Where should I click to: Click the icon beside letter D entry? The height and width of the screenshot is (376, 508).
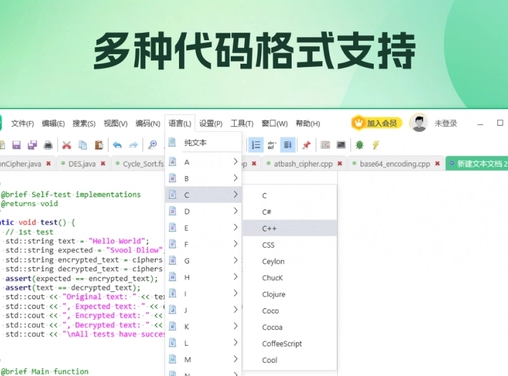pos(172,211)
